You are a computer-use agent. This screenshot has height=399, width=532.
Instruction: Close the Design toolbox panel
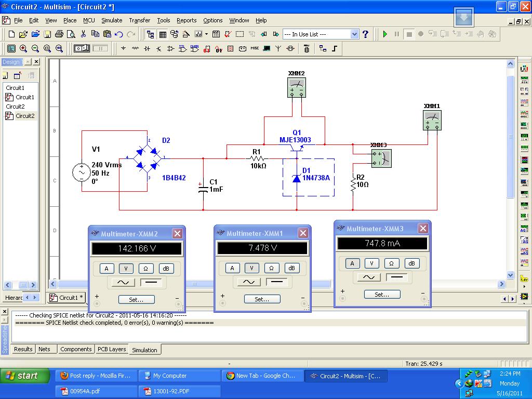pyautogui.click(x=36, y=62)
